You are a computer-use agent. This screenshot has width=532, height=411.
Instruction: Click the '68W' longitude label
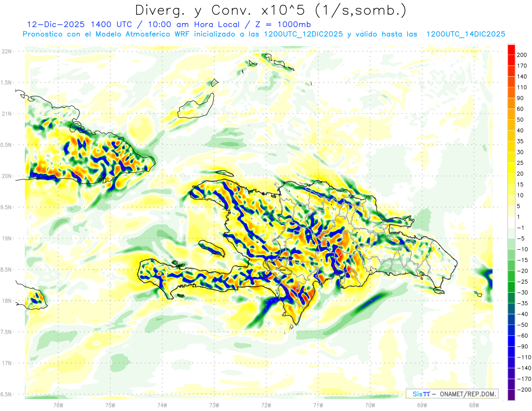(473, 405)
